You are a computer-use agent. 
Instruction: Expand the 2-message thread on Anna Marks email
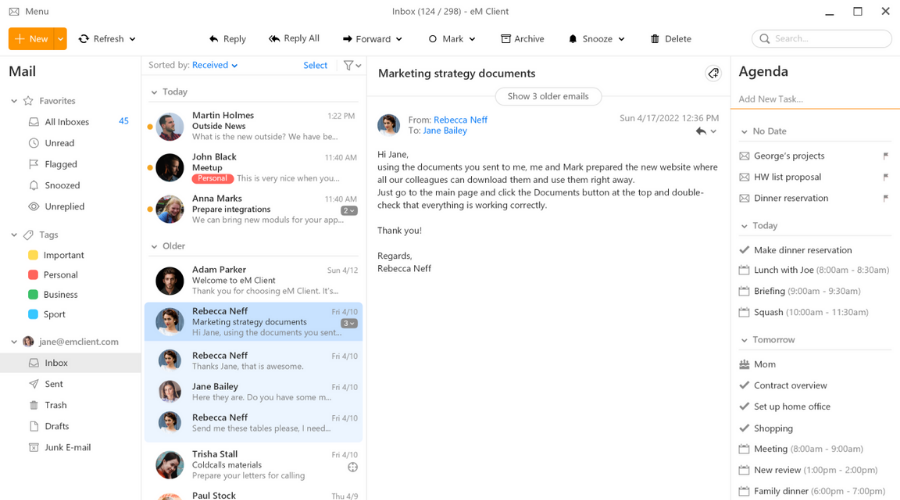coord(349,211)
